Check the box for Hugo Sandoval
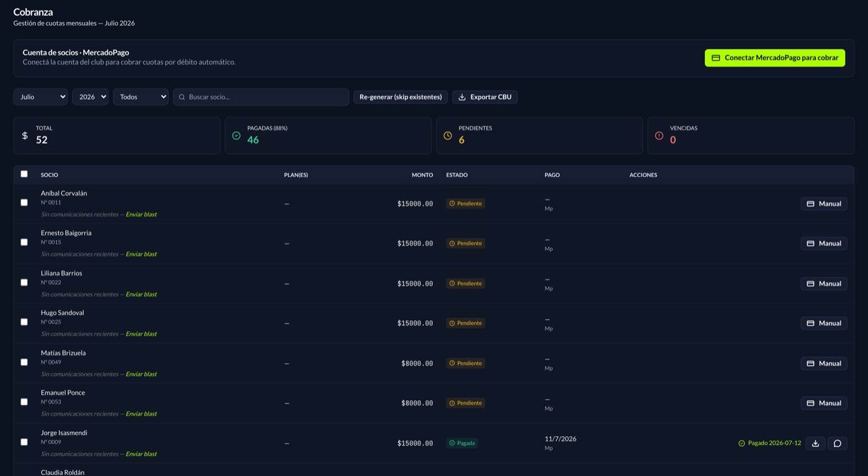 click(x=24, y=323)
